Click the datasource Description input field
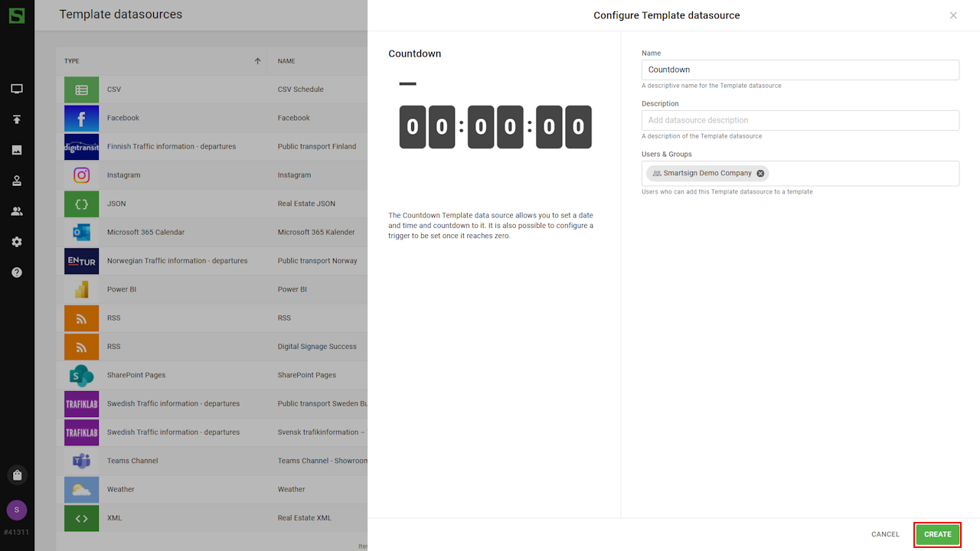This screenshot has height=551, width=980. [800, 120]
